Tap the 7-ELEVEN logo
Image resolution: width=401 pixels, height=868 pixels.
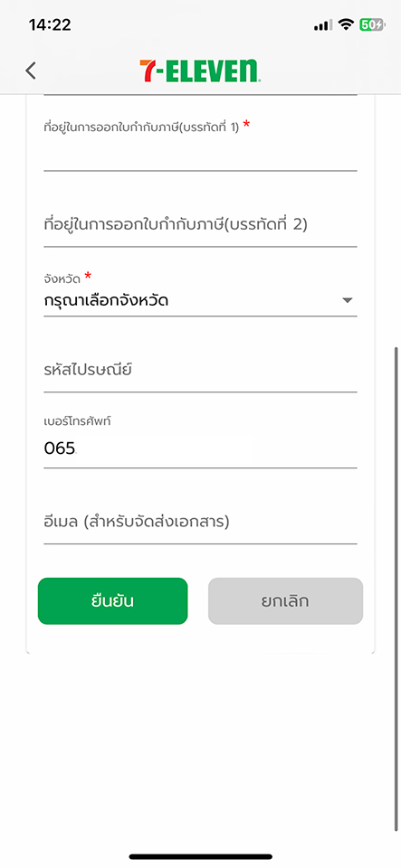pyautogui.click(x=199, y=71)
